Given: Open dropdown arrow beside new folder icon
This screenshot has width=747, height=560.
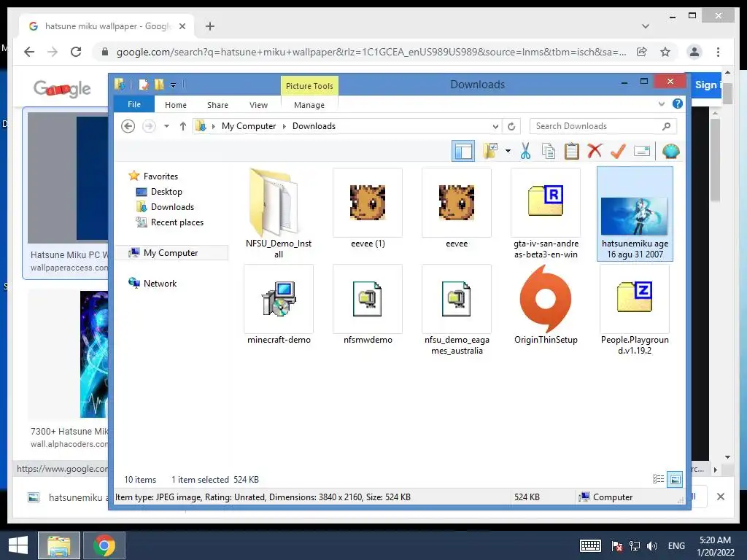Looking at the screenshot, I should 508,152.
